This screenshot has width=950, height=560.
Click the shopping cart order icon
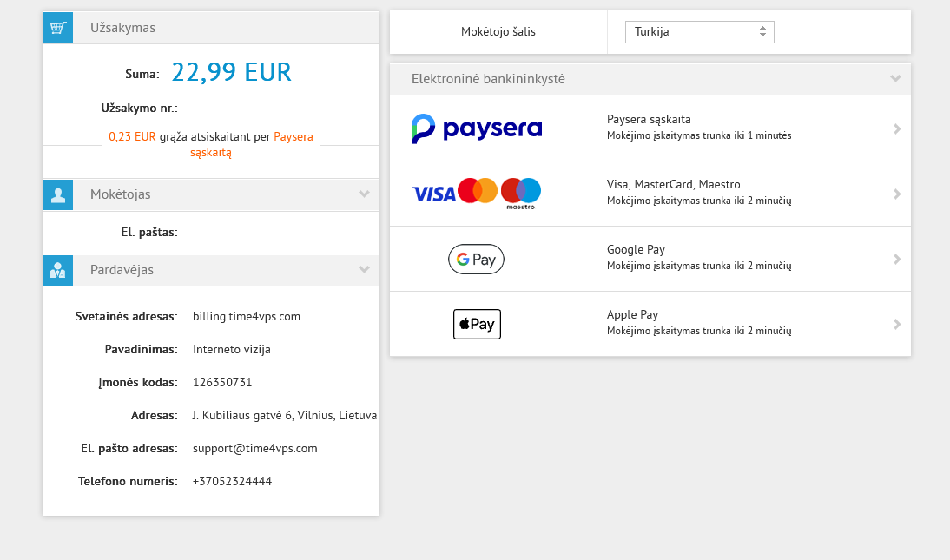tap(57, 27)
